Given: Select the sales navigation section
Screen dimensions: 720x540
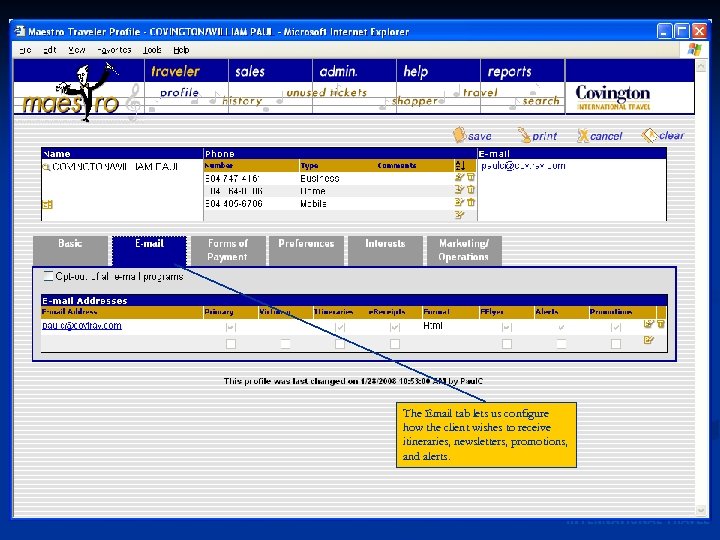Looking at the screenshot, I should click(x=250, y=71).
